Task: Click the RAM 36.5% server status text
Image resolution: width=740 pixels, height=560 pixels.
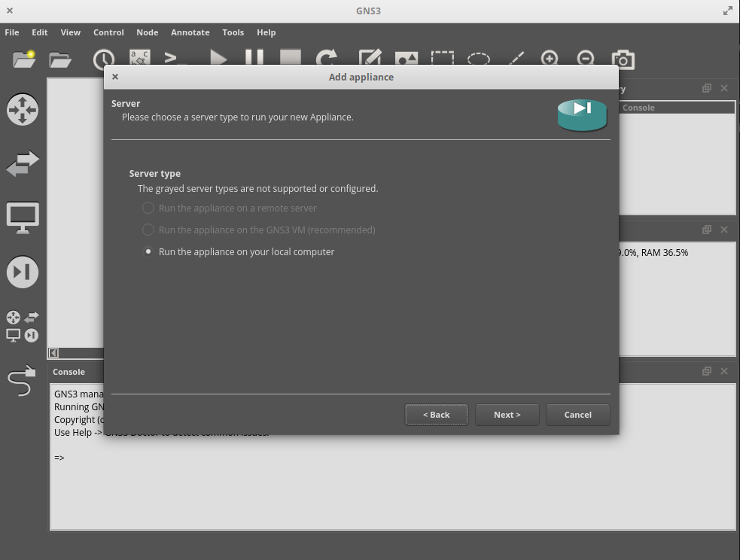Action: click(665, 252)
